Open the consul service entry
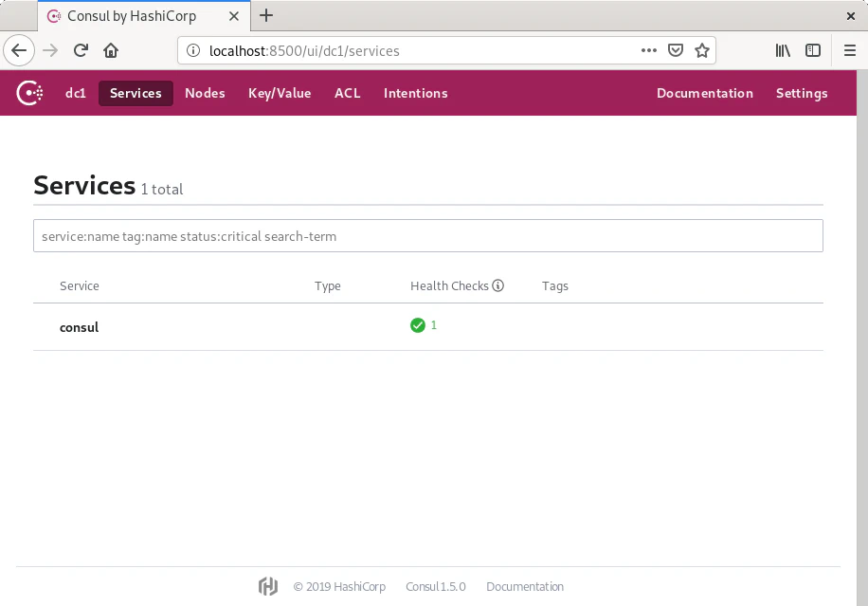 pyautogui.click(x=80, y=327)
